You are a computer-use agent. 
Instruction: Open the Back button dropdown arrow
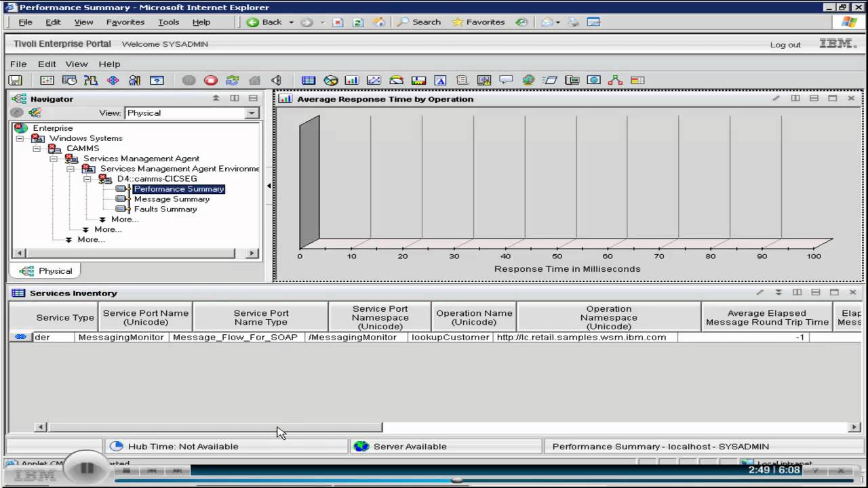tap(292, 22)
